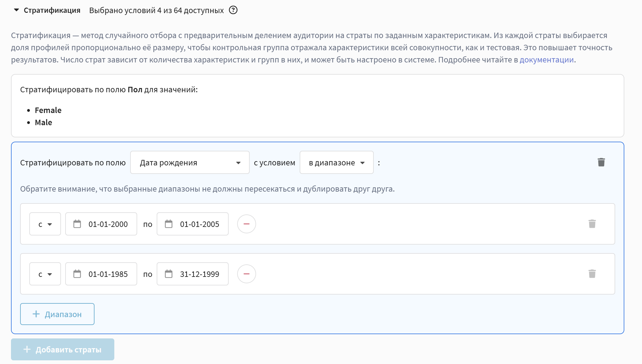Screen dimensions: 642x364
Task: Click the 01-01-1985 date input field
Action: (x=108, y=274)
